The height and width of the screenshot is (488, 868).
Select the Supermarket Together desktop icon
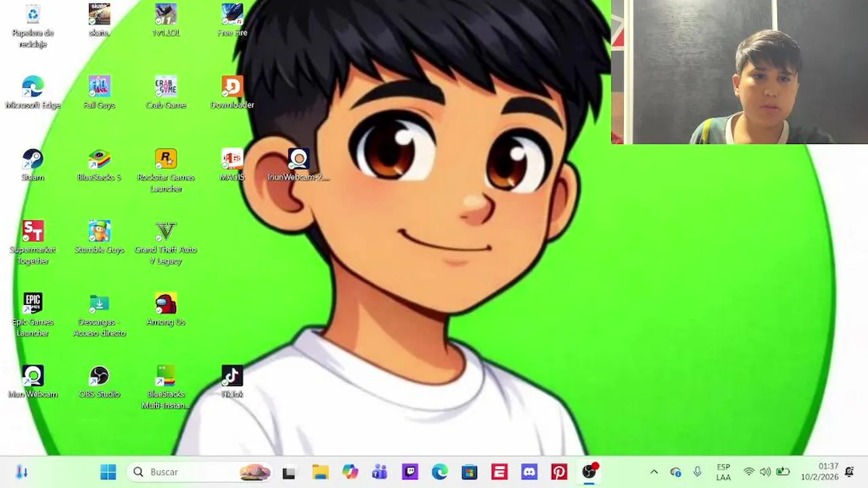pos(33,243)
